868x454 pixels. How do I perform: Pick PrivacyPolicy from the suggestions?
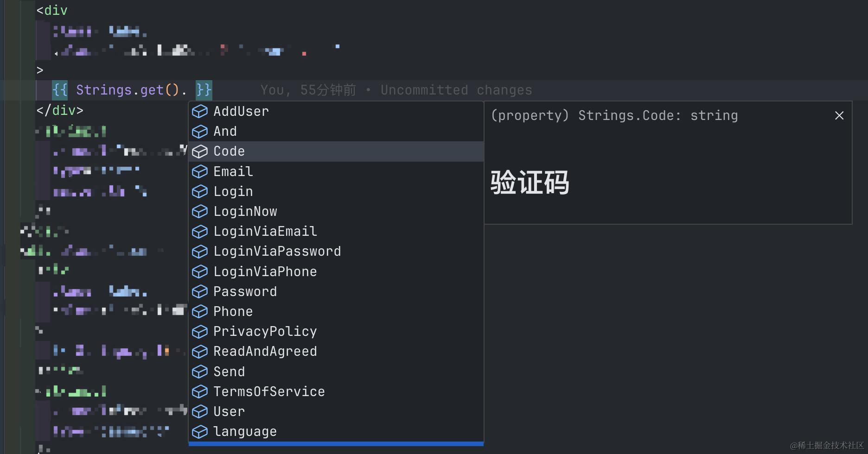pos(265,332)
